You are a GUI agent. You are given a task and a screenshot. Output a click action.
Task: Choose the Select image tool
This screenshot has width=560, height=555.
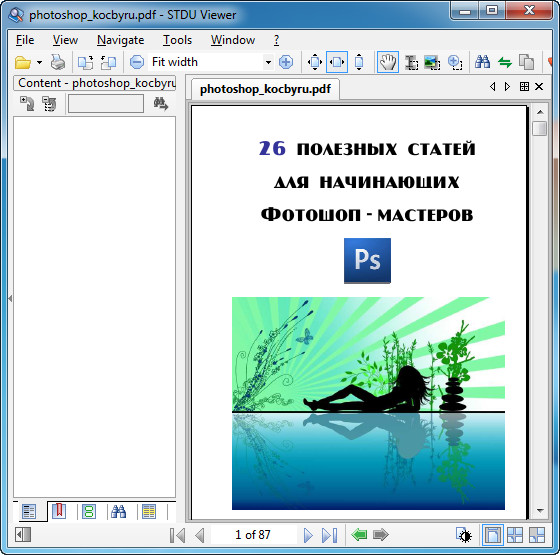(432, 62)
